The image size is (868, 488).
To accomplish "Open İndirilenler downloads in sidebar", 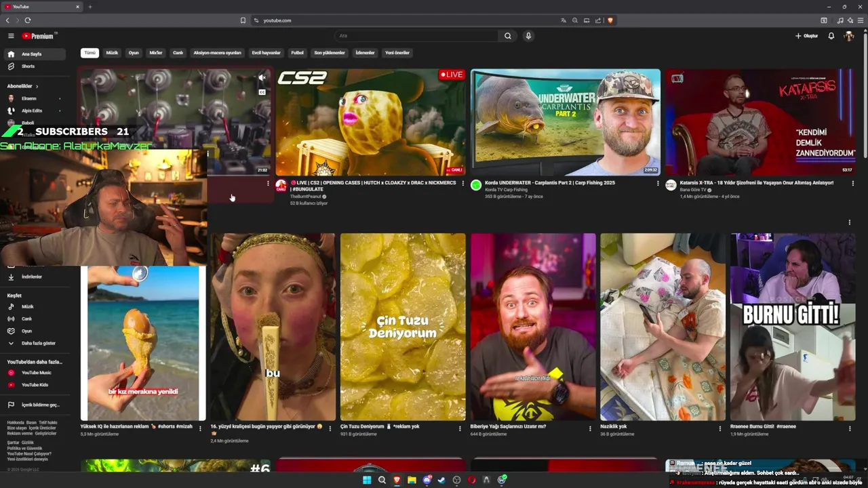I will click(35, 277).
